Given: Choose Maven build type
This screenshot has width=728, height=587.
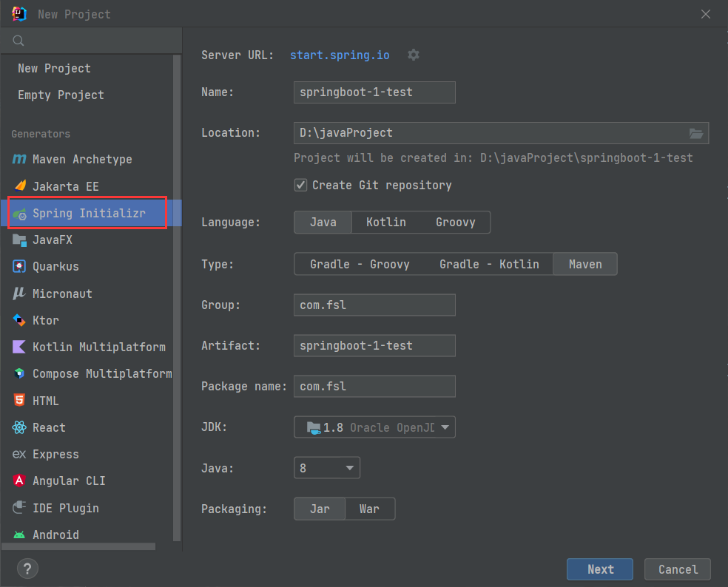Looking at the screenshot, I should pyautogui.click(x=585, y=264).
